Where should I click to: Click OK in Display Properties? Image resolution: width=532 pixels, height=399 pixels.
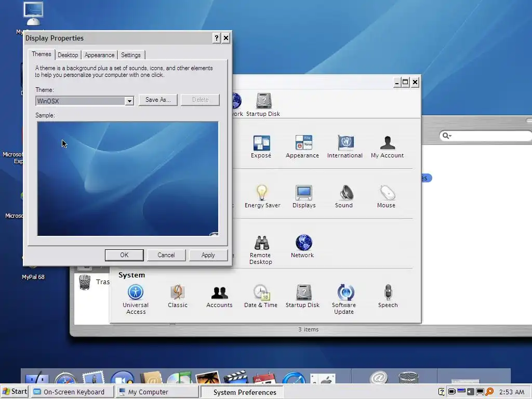tap(124, 255)
